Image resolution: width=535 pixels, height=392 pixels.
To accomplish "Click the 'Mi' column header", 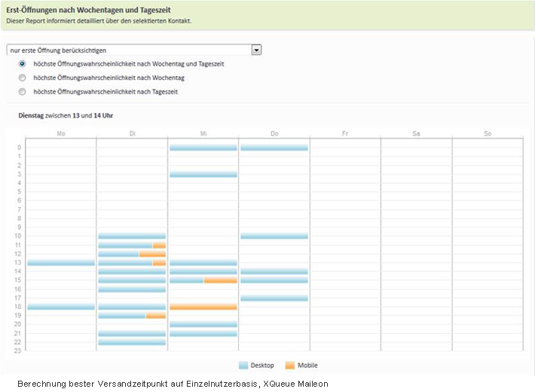I will (x=203, y=133).
